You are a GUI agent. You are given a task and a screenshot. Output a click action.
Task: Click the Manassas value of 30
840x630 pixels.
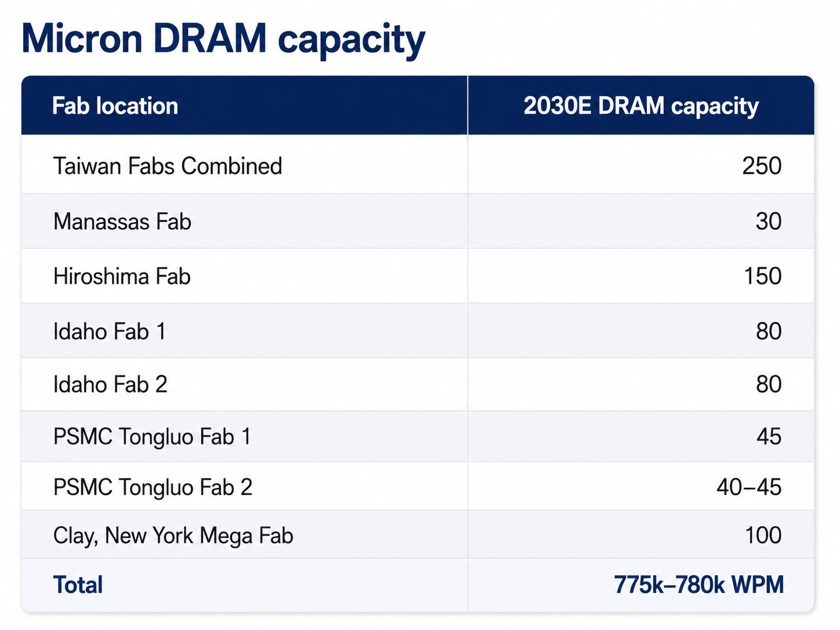coord(768,222)
